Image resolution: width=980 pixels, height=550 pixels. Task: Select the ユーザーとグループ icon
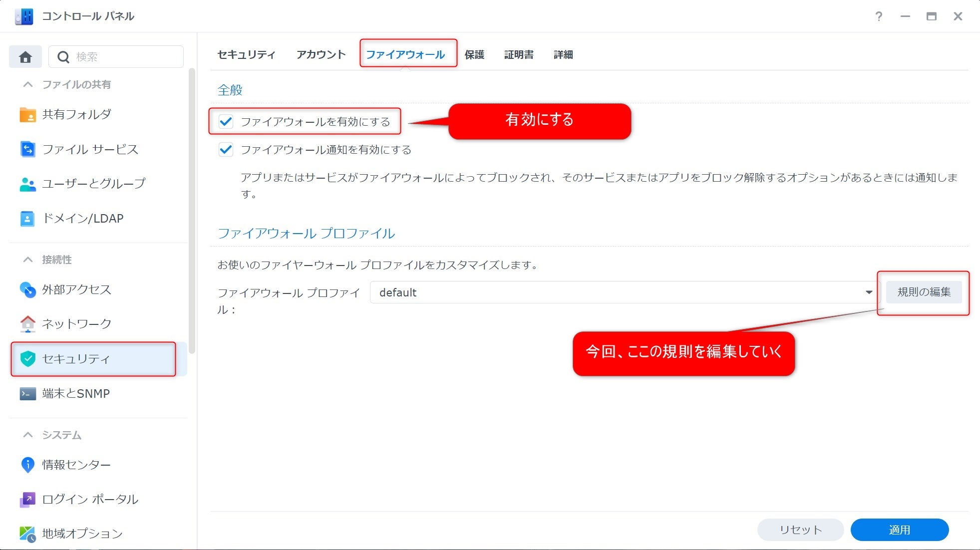point(27,184)
